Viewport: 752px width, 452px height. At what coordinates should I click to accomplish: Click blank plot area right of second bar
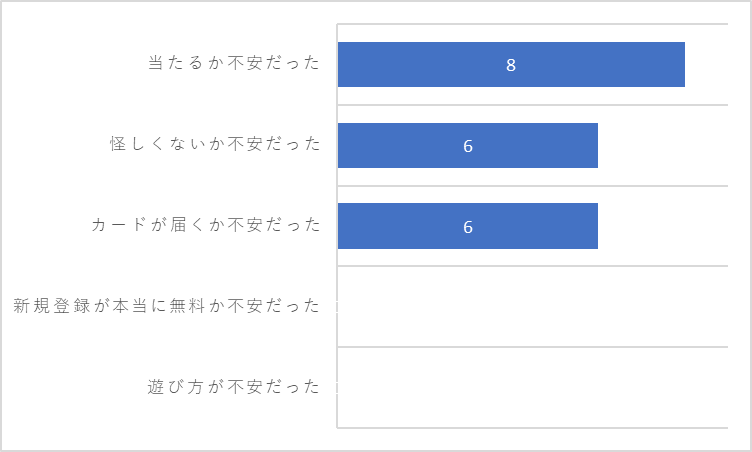tap(663, 145)
